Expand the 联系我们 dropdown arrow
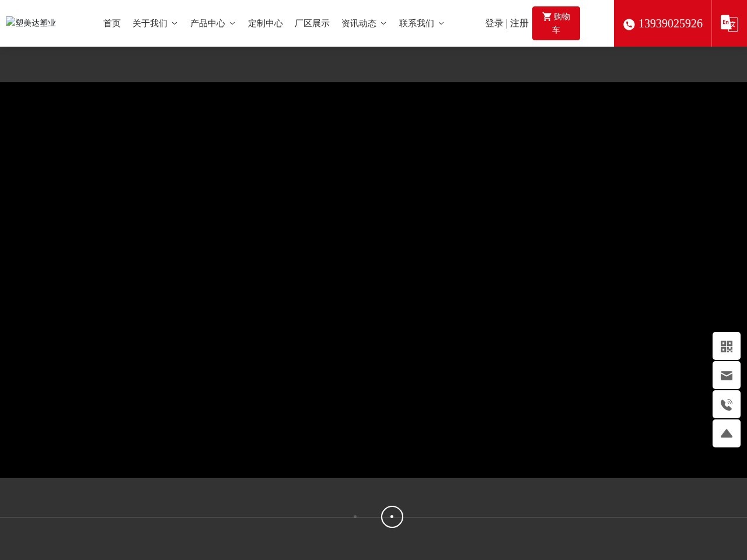 click(x=441, y=23)
